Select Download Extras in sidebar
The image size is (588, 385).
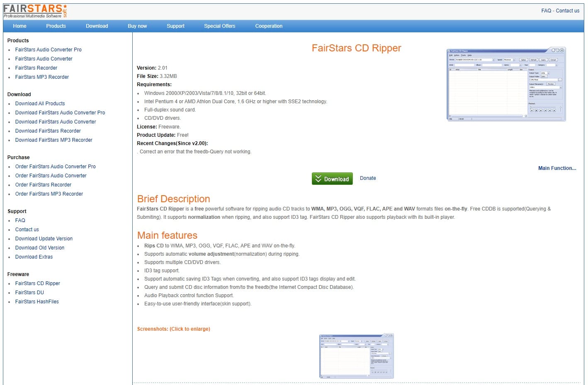coord(34,257)
